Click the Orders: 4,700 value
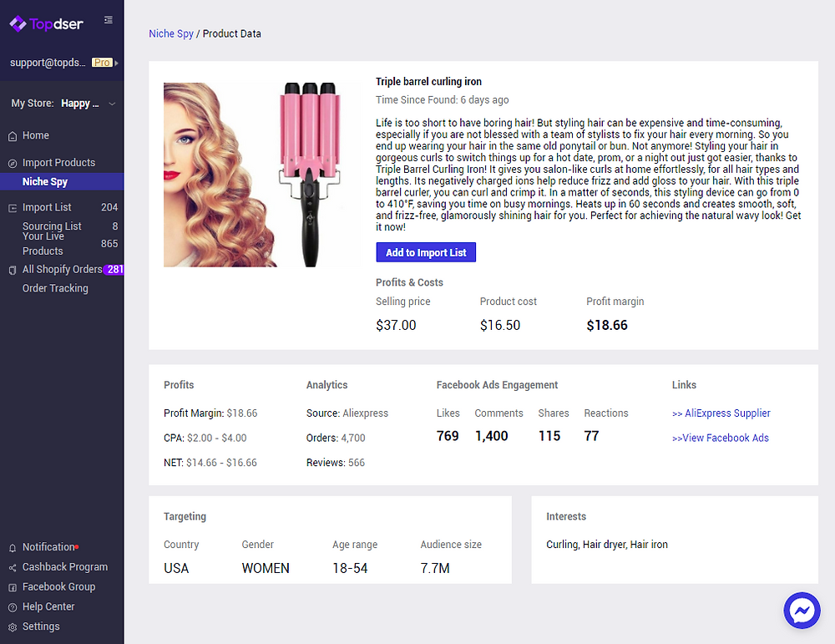This screenshot has width=835, height=644. coord(336,438)
